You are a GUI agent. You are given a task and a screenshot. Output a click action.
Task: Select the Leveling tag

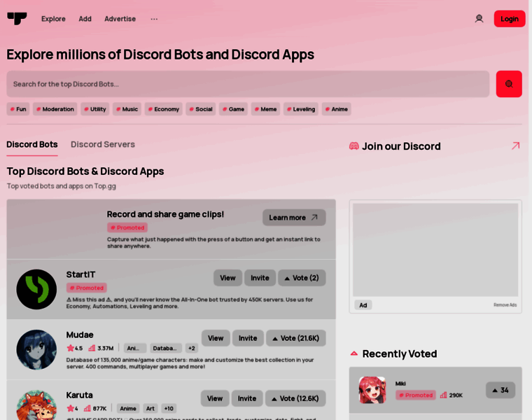pos(301,109)
